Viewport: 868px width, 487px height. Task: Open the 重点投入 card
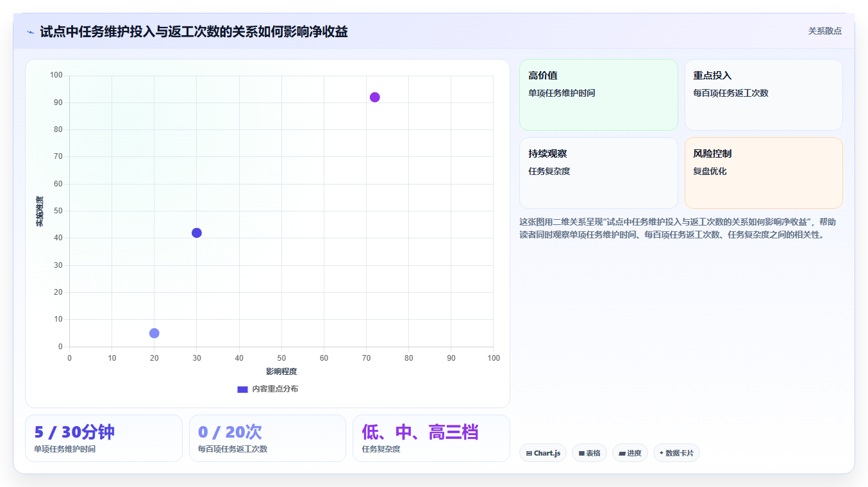point(764,95)
